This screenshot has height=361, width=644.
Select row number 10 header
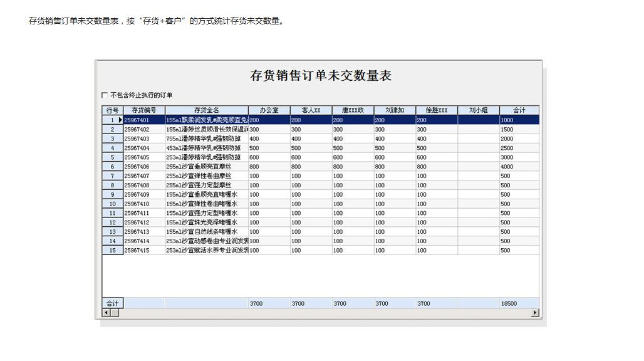point(113,204)
